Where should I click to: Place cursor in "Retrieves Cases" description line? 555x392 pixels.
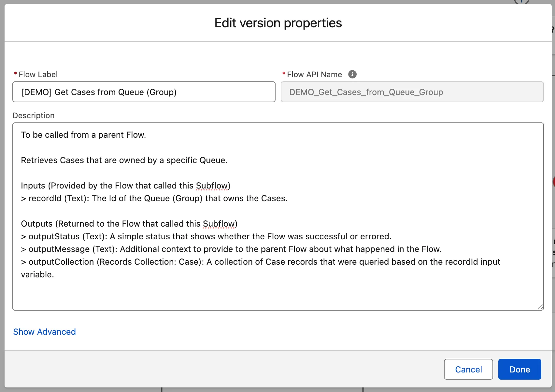click(x=124, y=160)
